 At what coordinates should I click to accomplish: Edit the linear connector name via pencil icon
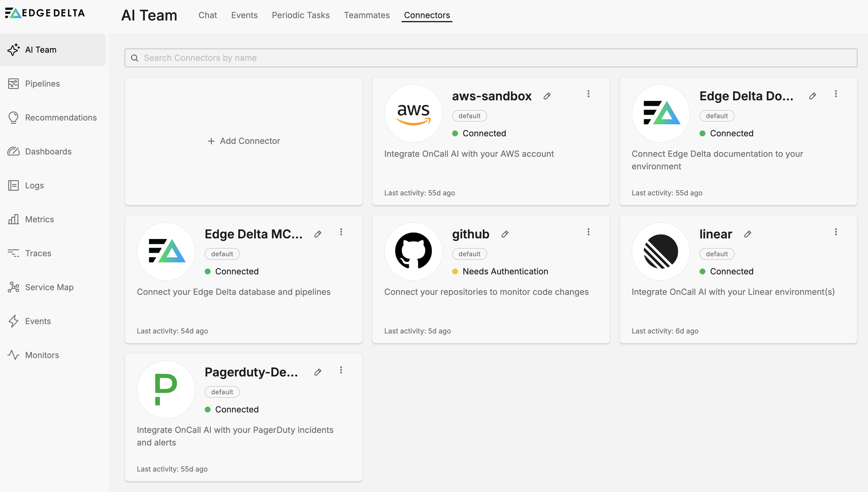click(748, 234)
